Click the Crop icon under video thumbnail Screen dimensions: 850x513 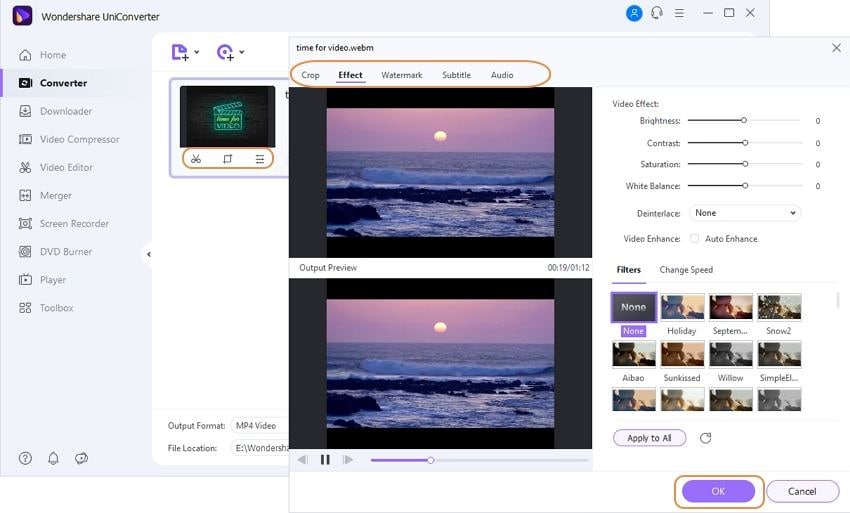(228, 159)
